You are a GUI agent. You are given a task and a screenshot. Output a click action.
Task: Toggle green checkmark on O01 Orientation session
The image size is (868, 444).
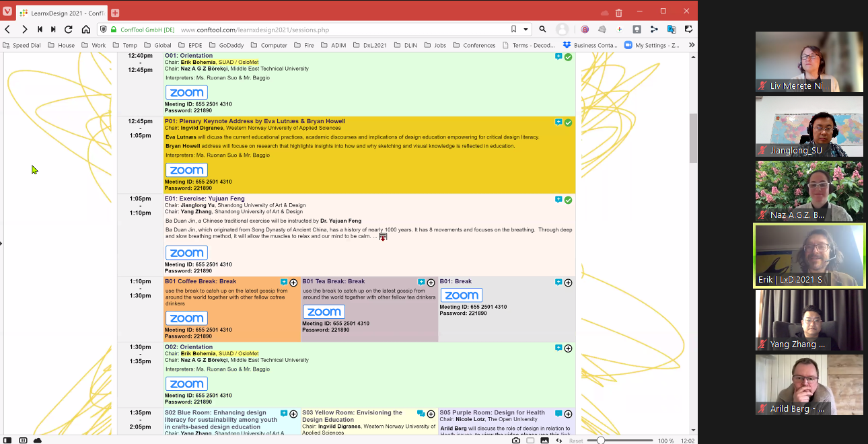(x=569, y=57)
